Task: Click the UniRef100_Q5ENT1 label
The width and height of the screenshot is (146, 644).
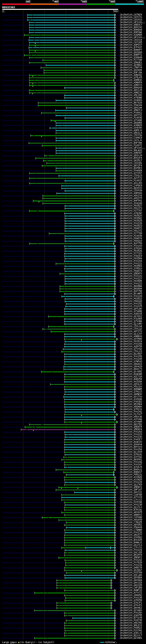Action: pos(131,487)
